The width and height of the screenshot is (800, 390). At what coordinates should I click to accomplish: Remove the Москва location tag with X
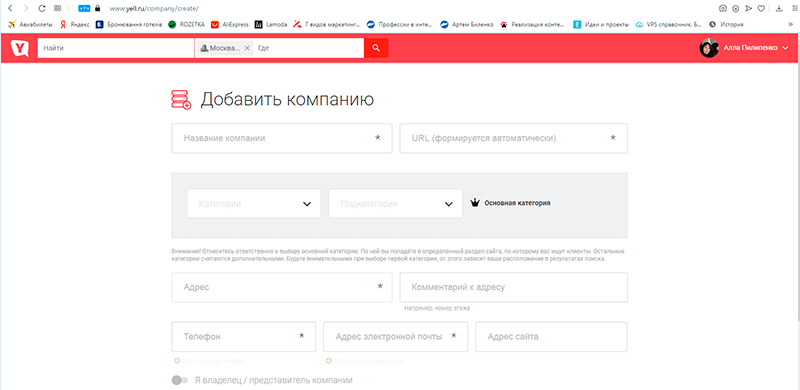247,48
